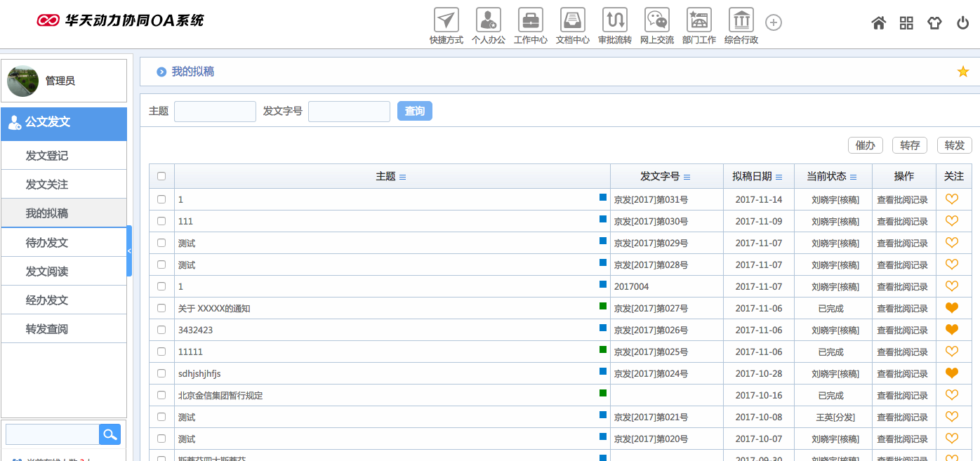Viewport: 980px width, 461px height.
Task: Open 审批流转 approval flow icon
Action: (x=615, y=20)
